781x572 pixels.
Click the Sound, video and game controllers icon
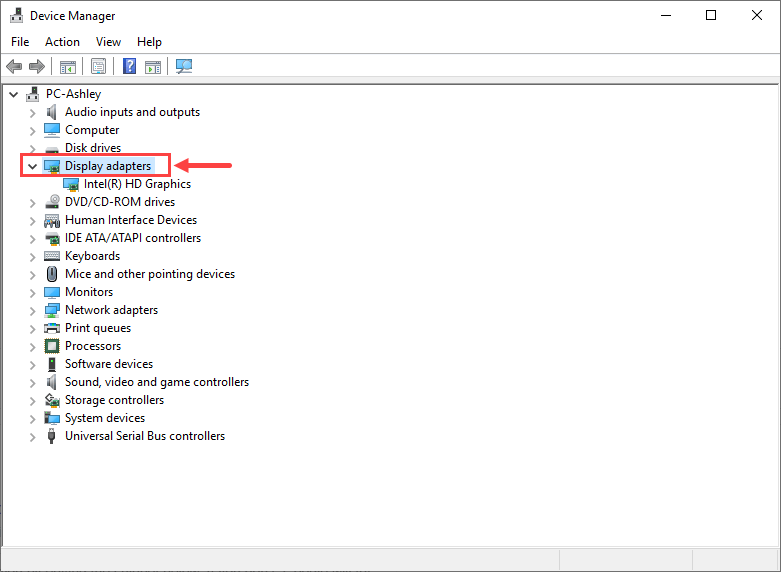coord(51,382)
